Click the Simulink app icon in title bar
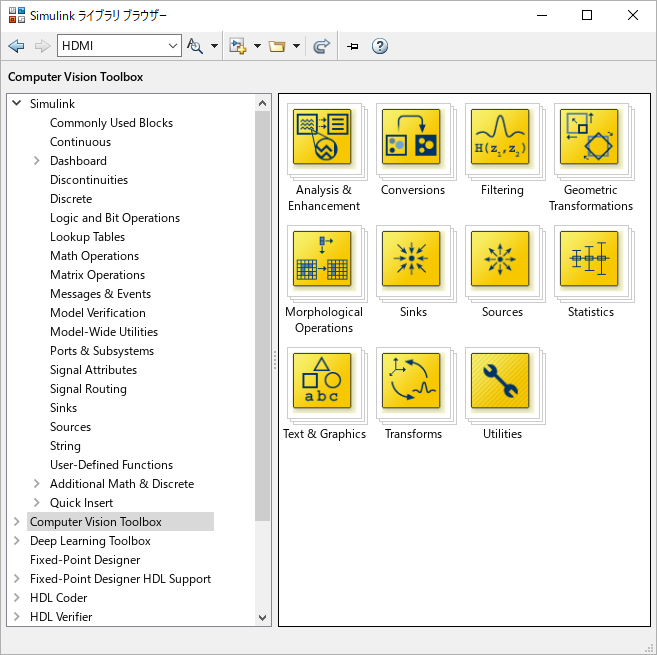The height and width of the screenshot is (655, 657). tap(17, 15)
